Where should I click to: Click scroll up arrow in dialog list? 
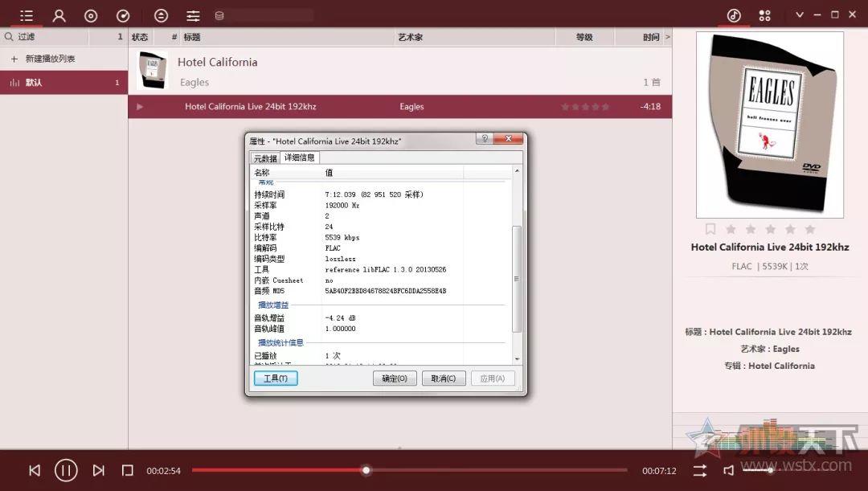[x=517, y=171]
